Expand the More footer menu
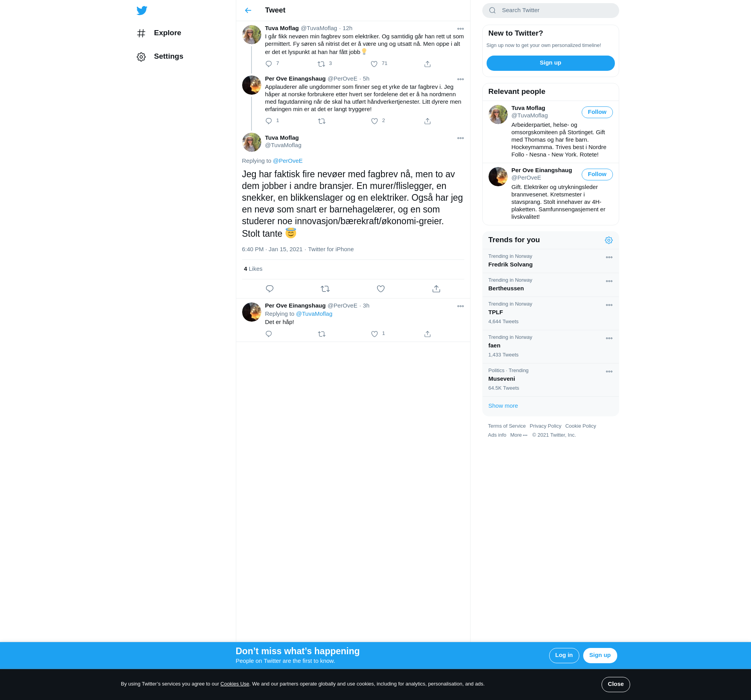Viewport: 751px width, 700px height. [x=519, y=435]
